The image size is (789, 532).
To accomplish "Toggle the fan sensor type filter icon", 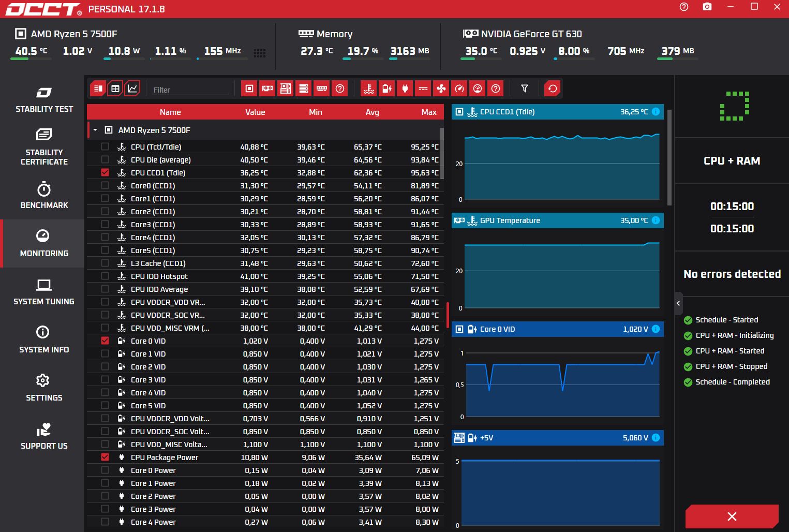I will click(441, 88).
